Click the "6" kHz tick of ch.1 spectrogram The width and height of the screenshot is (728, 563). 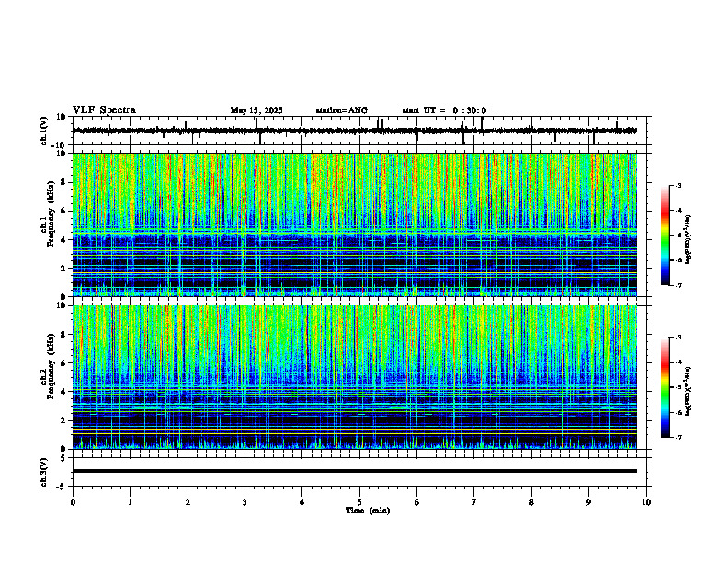pos(63,212)
